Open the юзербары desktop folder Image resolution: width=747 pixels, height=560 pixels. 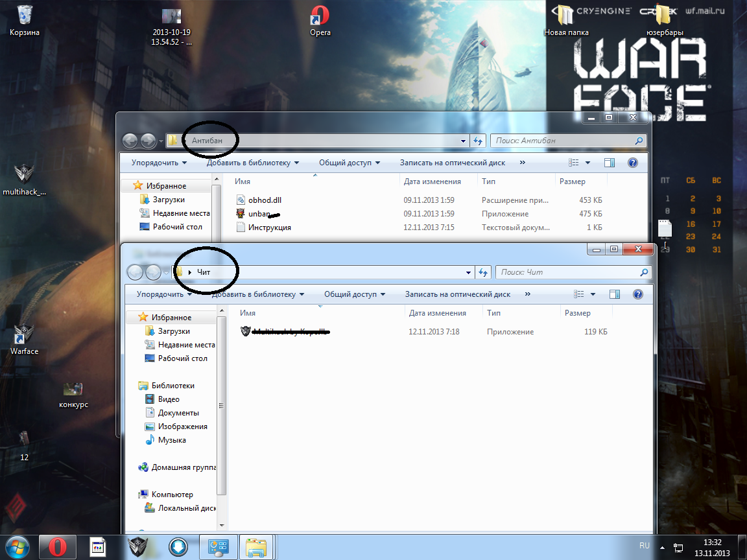tap(665, 21)
